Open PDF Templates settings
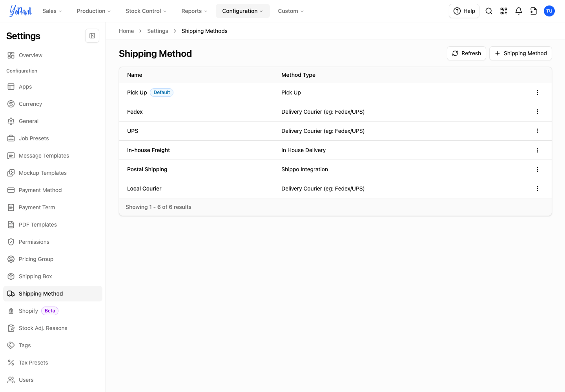 [x=53, y=225]
